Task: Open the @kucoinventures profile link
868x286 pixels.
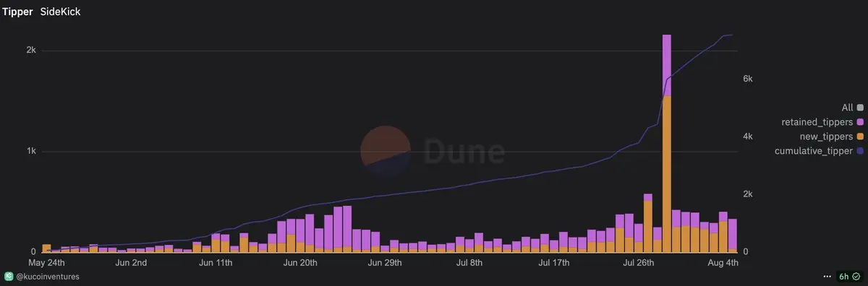Action: click(x=48, y=277)
